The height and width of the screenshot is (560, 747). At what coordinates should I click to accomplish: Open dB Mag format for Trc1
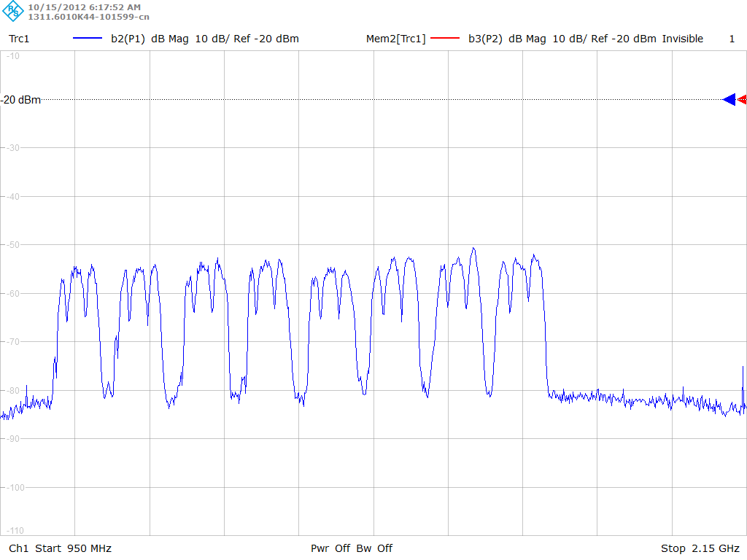[x=171, y=39]
